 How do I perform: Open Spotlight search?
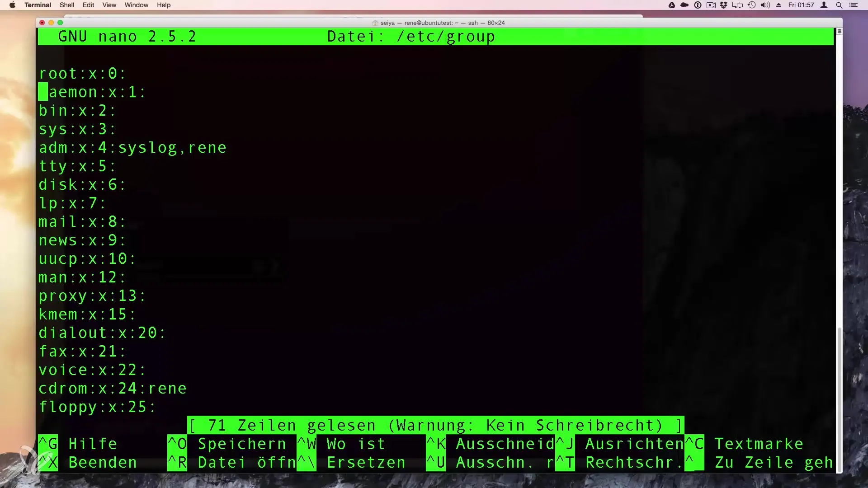click(839, 5)
